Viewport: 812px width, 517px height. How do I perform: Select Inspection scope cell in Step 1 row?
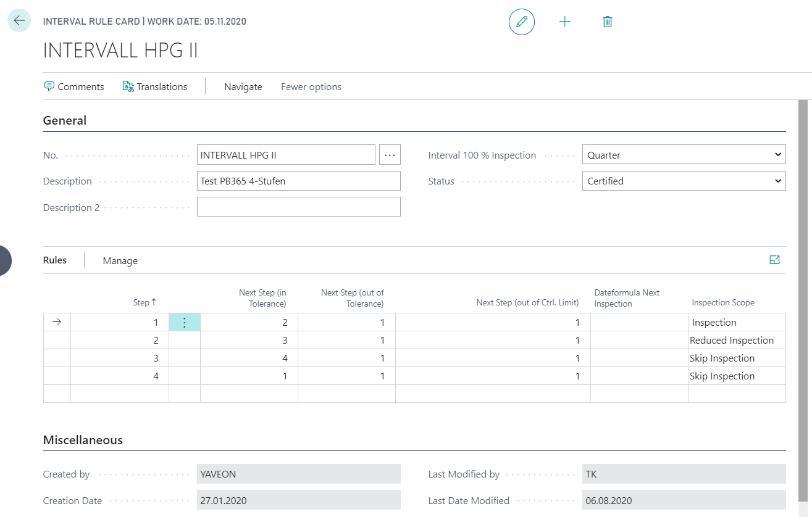click(737, 322)
